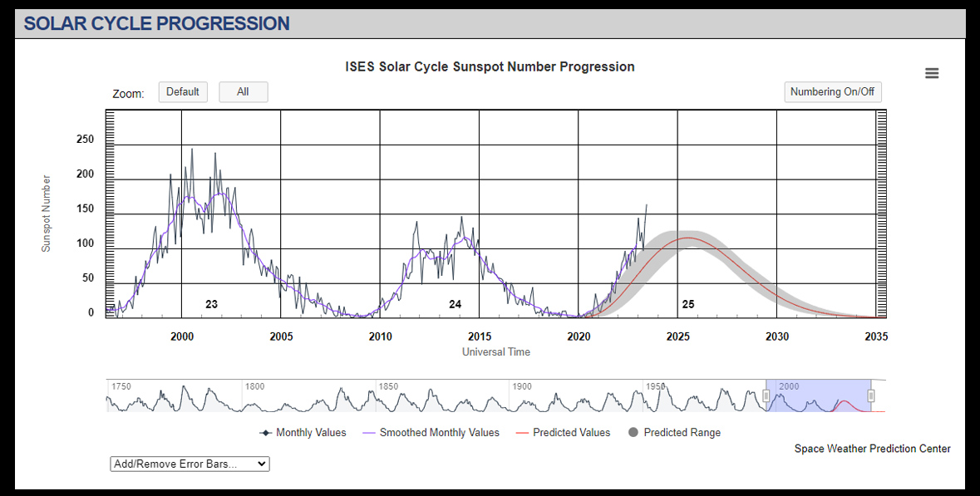Click solar cycle 23 number label

[x=211, y=304]
